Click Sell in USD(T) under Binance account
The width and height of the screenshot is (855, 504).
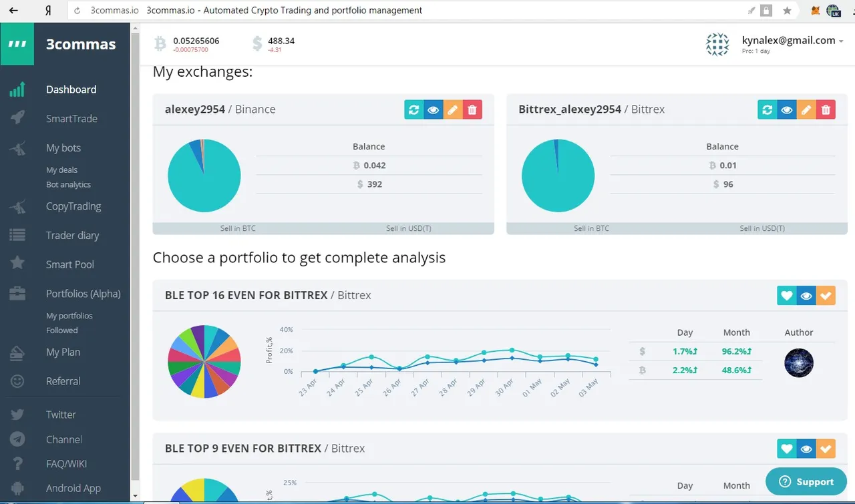(x=409, y=228)
